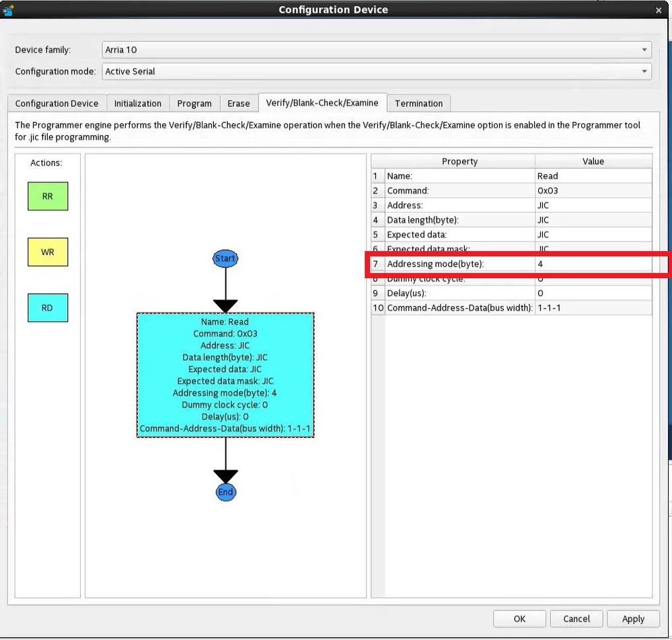Select the Expected data value cell
Image resolution: width=672 pixels, height=640 pixels.
593,234
